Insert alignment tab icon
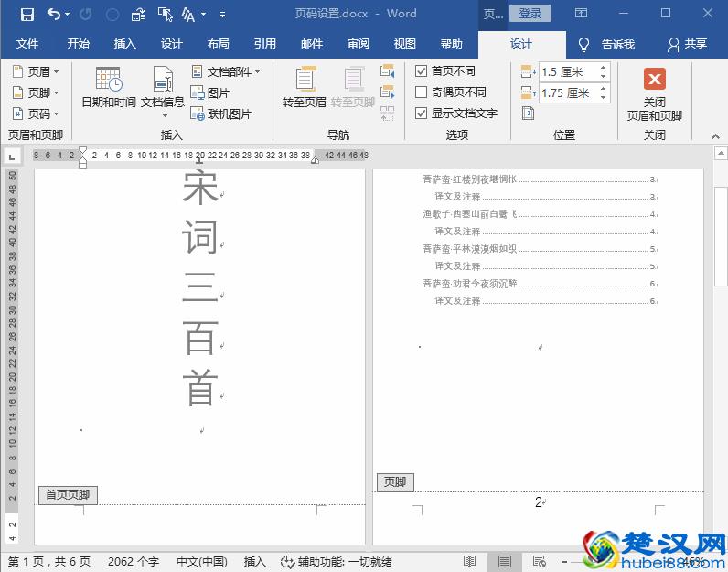Image resolution: width=728 pixels, height=572 pixels. click(528, 113)
